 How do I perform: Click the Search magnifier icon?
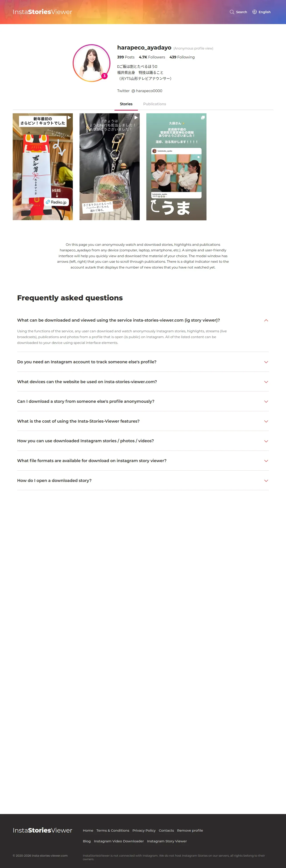tap(232, 12)
